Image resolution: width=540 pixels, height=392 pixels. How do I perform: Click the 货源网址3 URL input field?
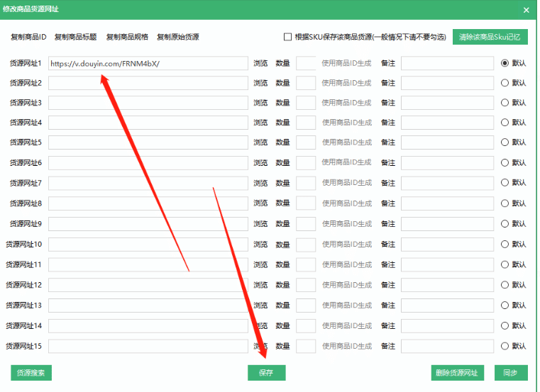coord(148,103)
